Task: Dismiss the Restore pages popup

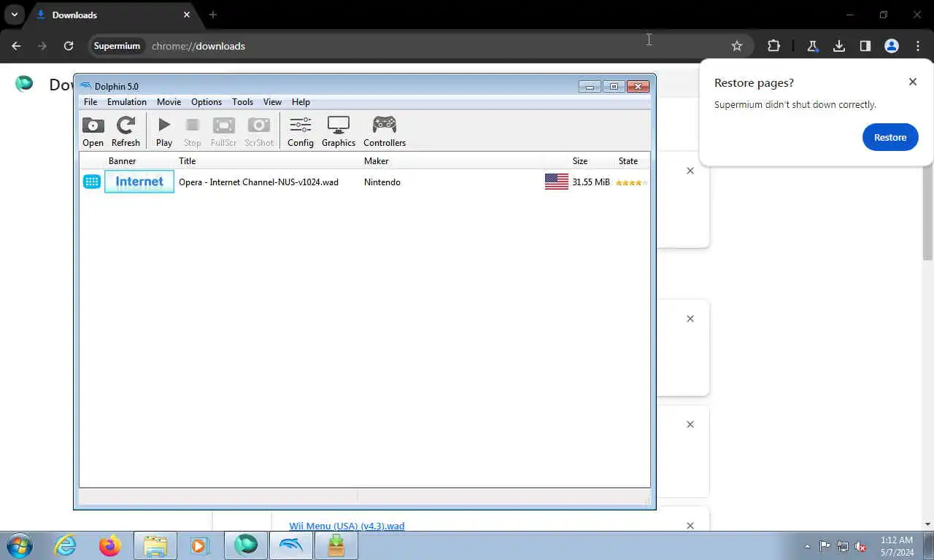Action: point(913,82)
